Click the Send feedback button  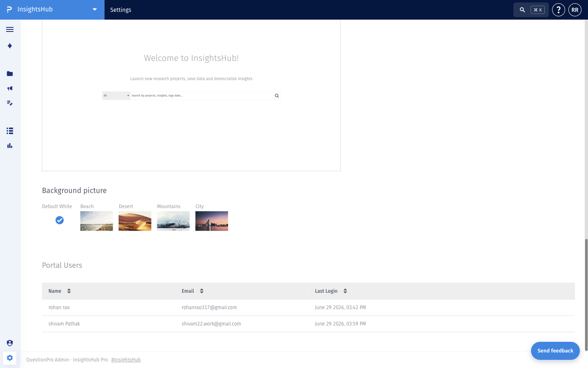[555, 351]
